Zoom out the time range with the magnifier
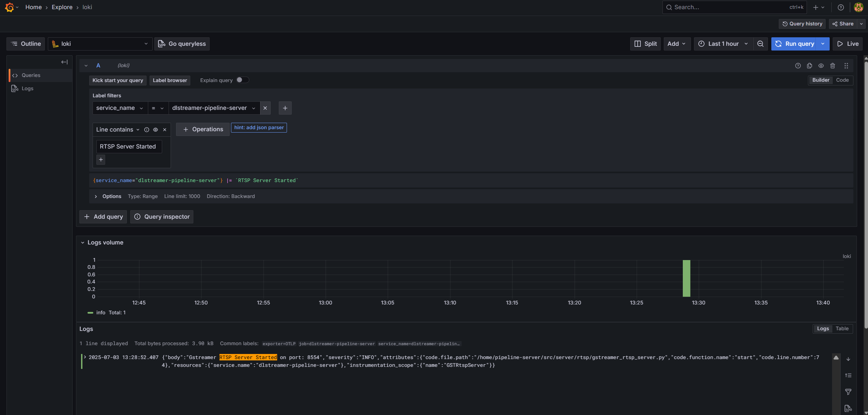This screenshot has height=415, width=868. click(x=760, y=44)
